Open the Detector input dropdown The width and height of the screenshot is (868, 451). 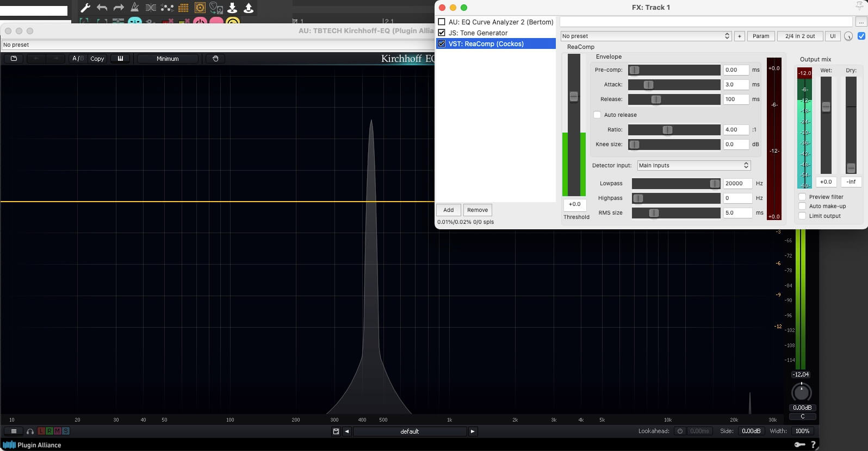point(693,165)
